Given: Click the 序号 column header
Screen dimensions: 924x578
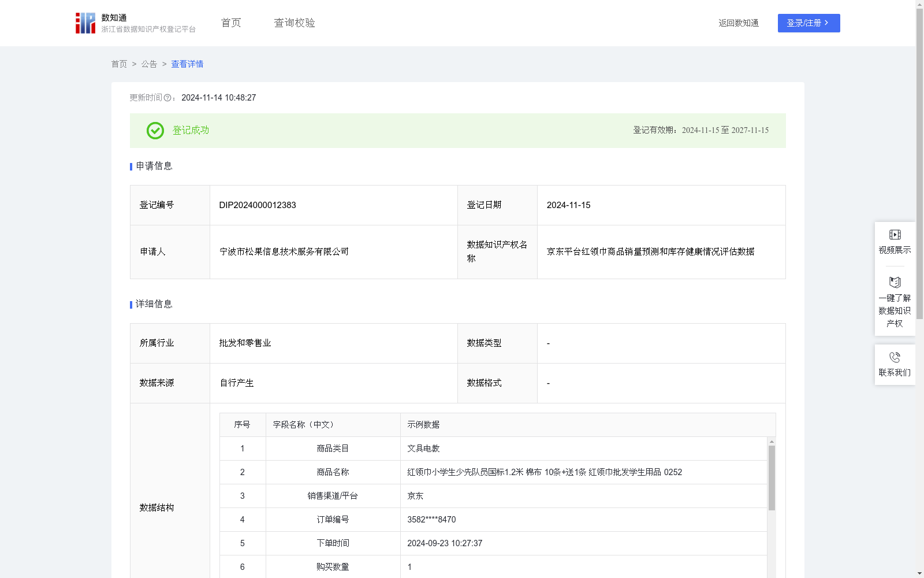Looking at the screenshot, I should pos(242,425).
